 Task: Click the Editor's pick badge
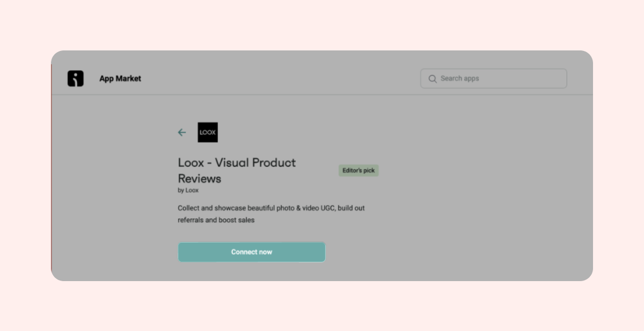point(358,171)
